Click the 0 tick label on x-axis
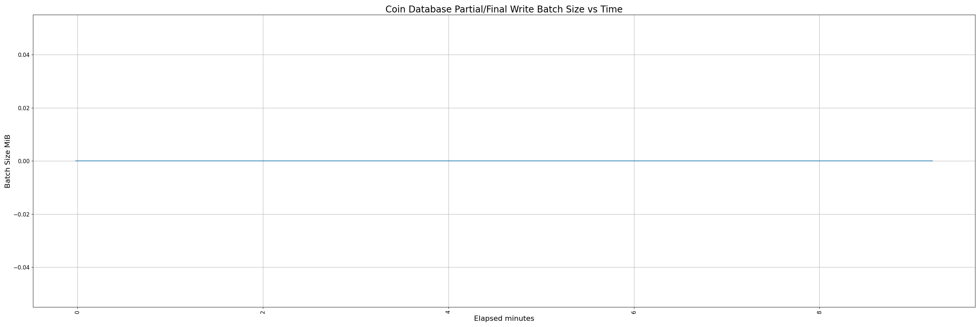The image size is (980, 327). click(x=77, y=312)
